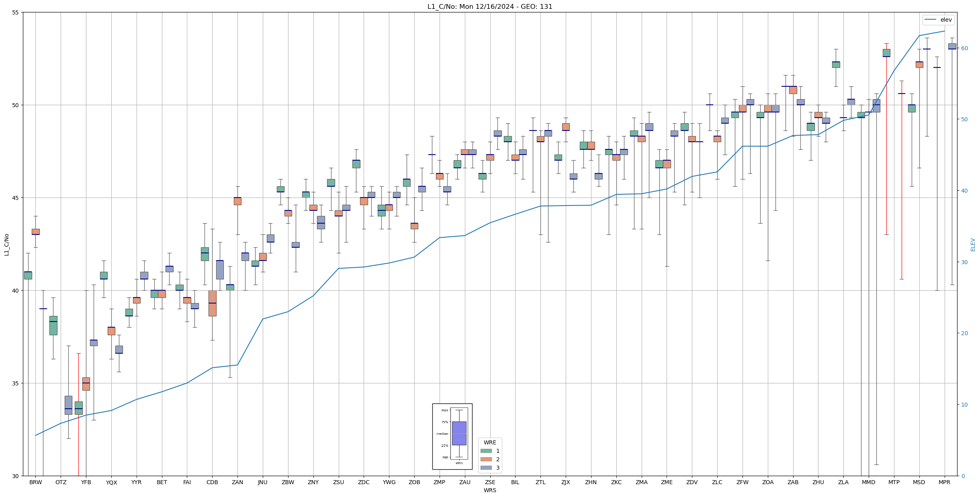980x497 pixels.
Task: Click the blue-gray WRE 3 legend swatch
Action: tap(486, 468)
